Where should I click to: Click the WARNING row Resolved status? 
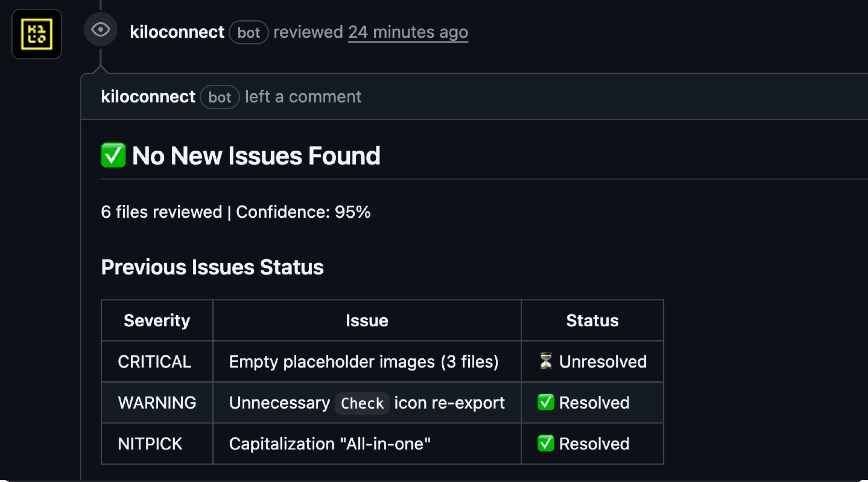[595, 402]
